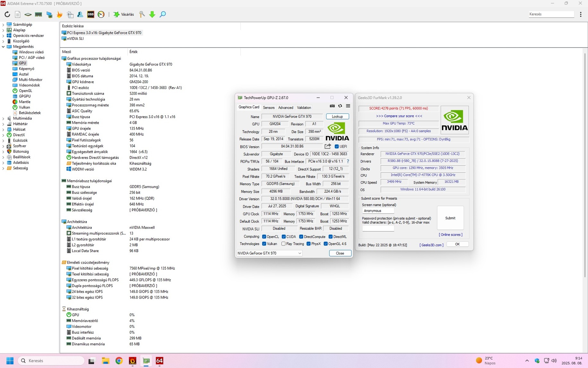The height and width of the screenshot is (368, 588).
Task: Open the Online scores link in FurMark
Action: click(x=451, y=235)
